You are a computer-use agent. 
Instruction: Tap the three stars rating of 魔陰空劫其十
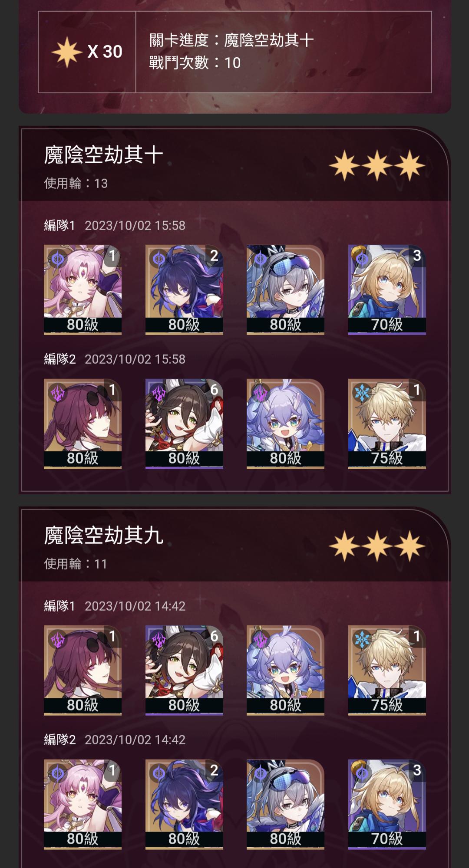coord(377,165)
